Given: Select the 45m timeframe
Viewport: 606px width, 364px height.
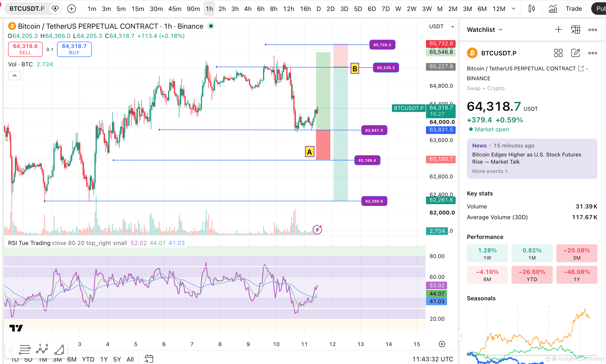Looking at the screenshot, I should click(x=175, y=9).
